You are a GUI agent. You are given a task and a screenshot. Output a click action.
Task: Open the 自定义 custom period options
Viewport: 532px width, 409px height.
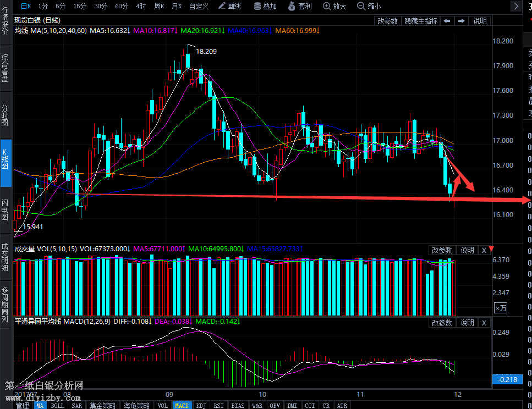pyautogui.click(x=199, y=6)
